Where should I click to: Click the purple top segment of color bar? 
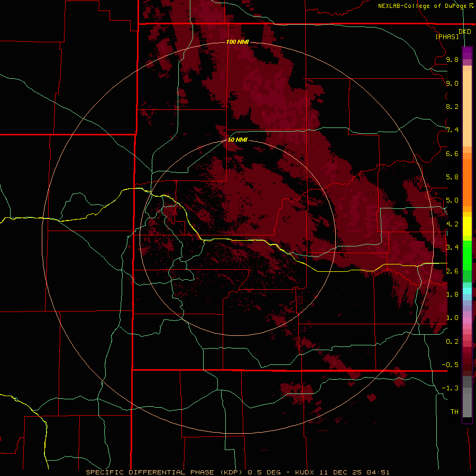(467, 53)
